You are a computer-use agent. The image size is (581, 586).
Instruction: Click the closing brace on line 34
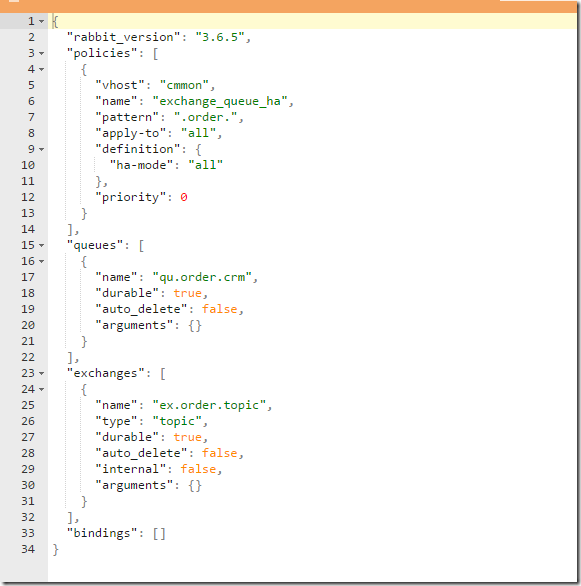pos(56,550)
